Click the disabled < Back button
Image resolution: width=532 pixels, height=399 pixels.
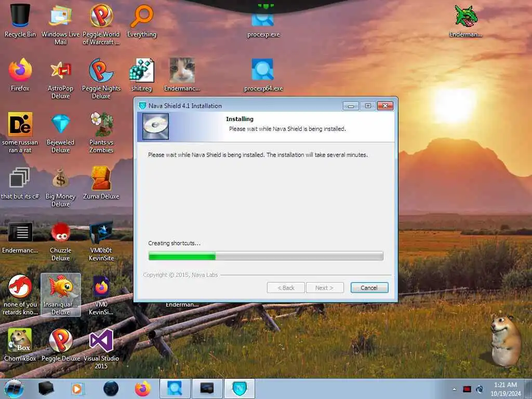click(x=286, y=288)
